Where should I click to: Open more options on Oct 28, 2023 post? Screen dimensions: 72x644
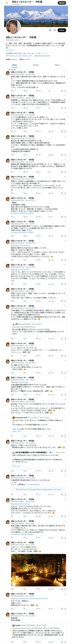[x=65, y=241]
